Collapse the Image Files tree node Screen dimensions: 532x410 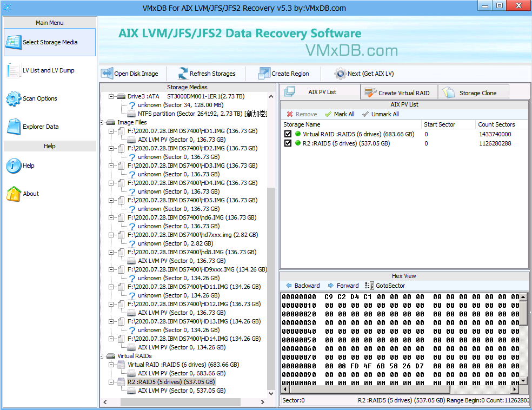click(x=102, y=122)
